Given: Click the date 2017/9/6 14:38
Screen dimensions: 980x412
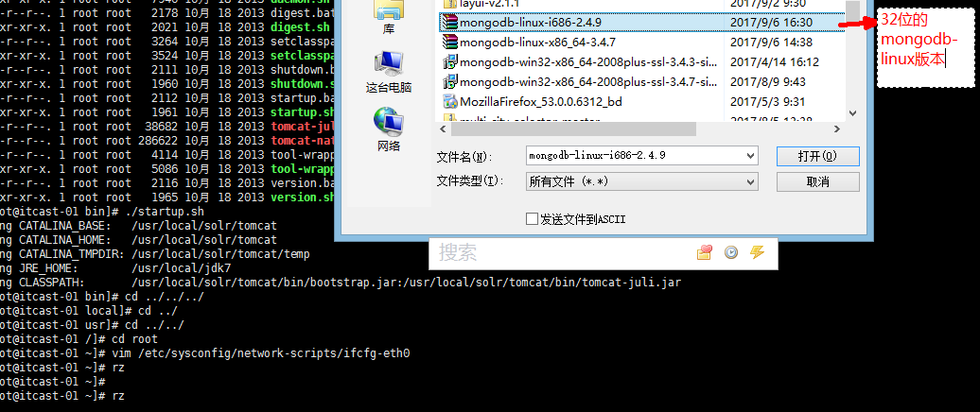Looking at the screenshot, I should click(771, 43).
